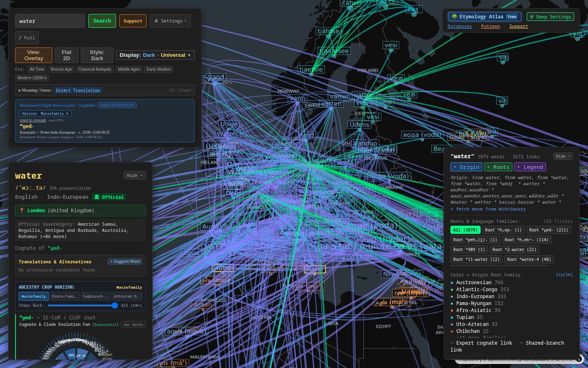Select the Attested ancestry horizon tab
This screenshot has width=588, height=368.
(127, 296)
